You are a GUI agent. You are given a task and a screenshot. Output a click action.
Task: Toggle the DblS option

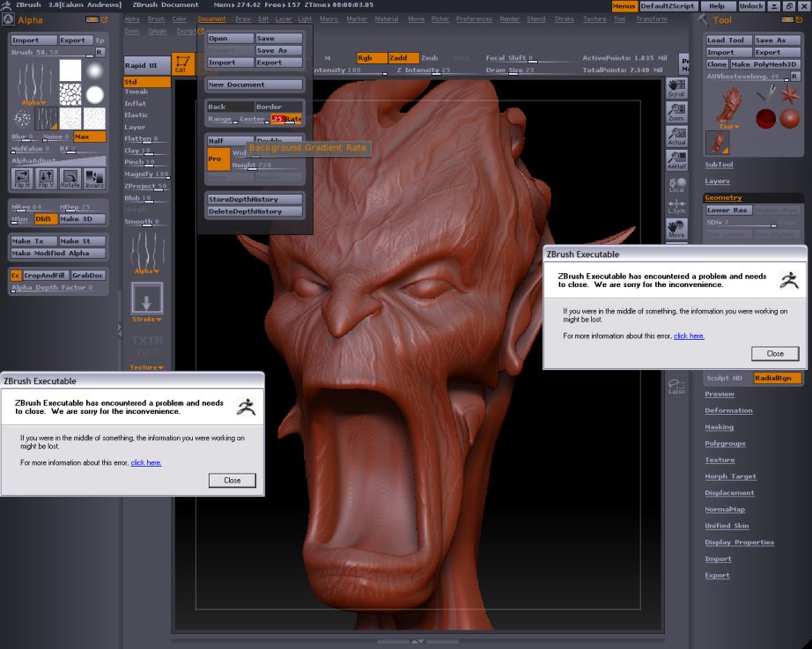[x=44, y=219]
